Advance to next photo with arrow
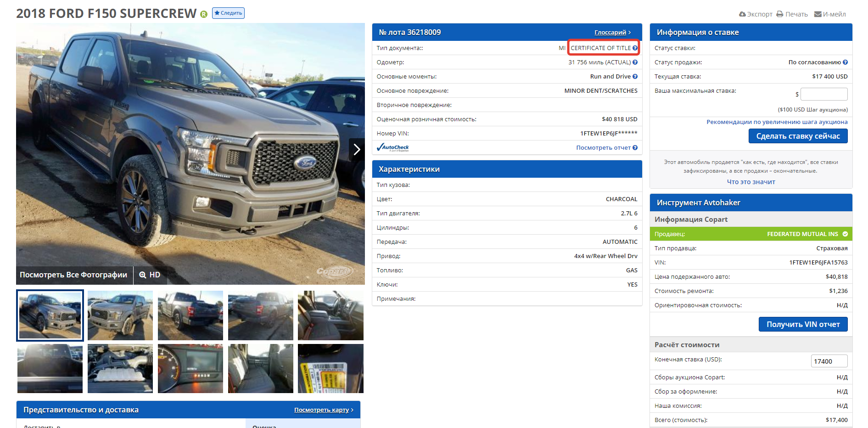The image size is (868, 428). point(357,149)
